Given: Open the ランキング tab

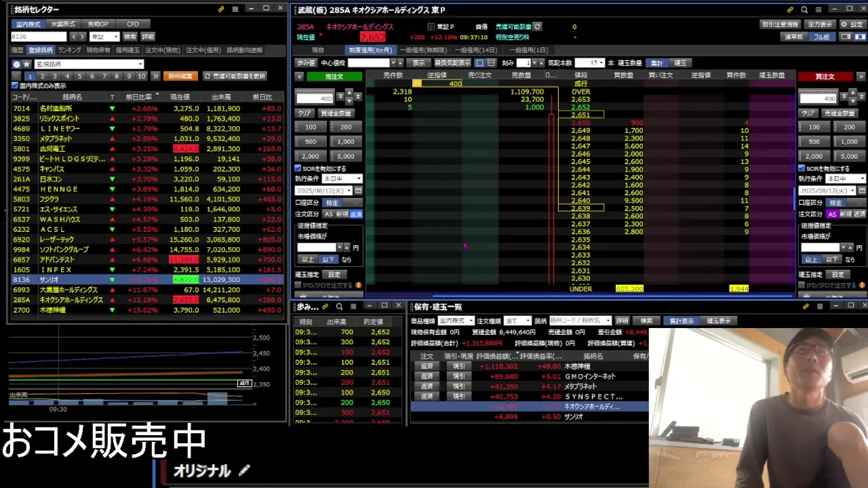Looking at the screenshot, I should coord(69,50).
